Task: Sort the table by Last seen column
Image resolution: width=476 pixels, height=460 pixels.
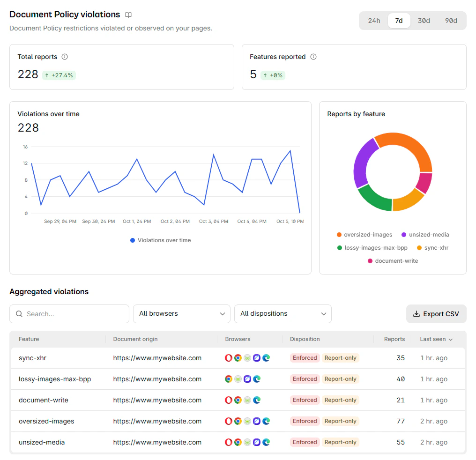Action: tap(436, 339)
